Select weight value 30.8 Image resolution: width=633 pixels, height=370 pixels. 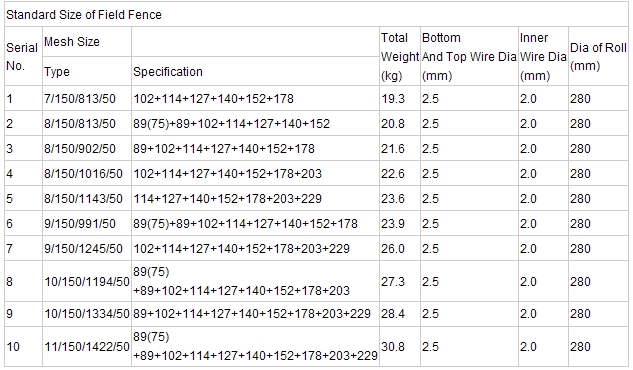click(393, 347)
